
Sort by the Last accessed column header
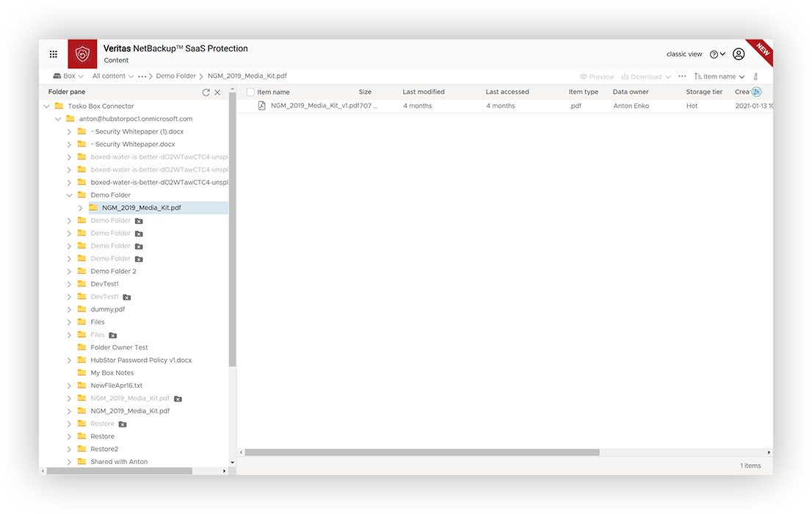507,92
